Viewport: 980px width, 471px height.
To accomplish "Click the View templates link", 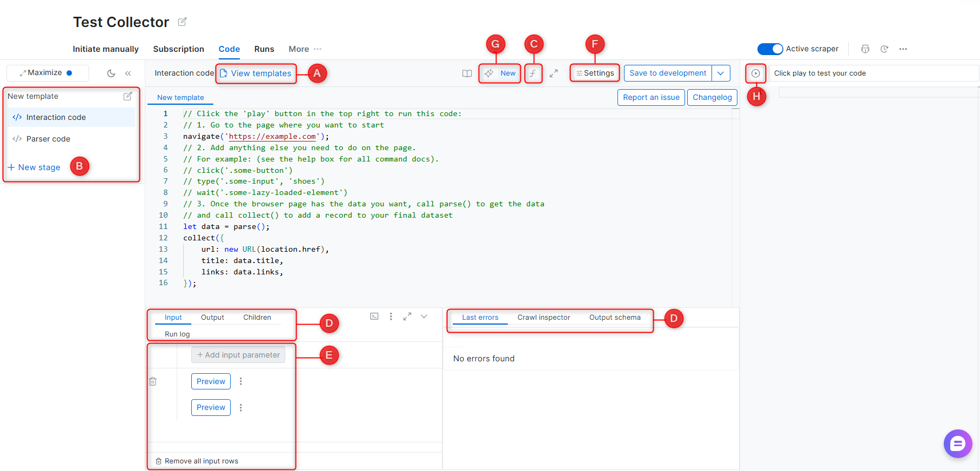I will tap(256, 73).
